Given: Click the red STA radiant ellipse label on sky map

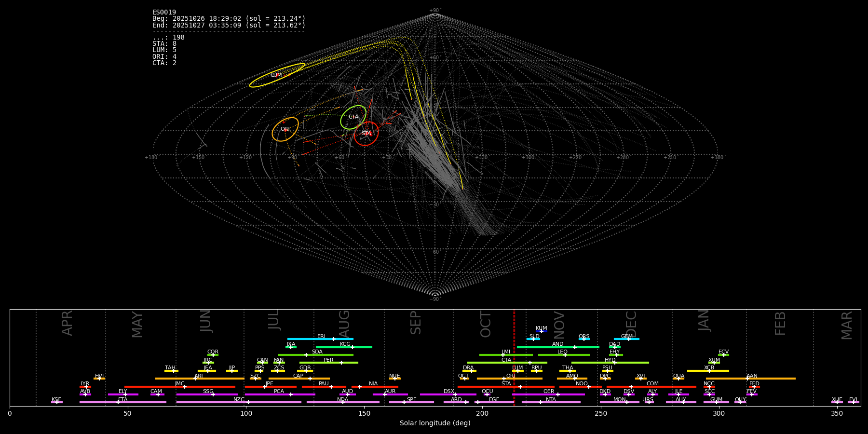Looking at the screenshot, I should pos(366,134).
